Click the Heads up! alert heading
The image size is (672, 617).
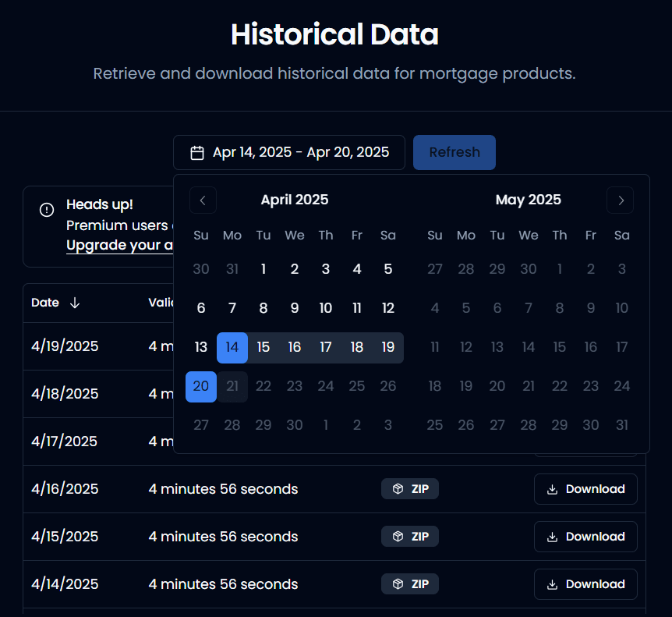[100, 204]
